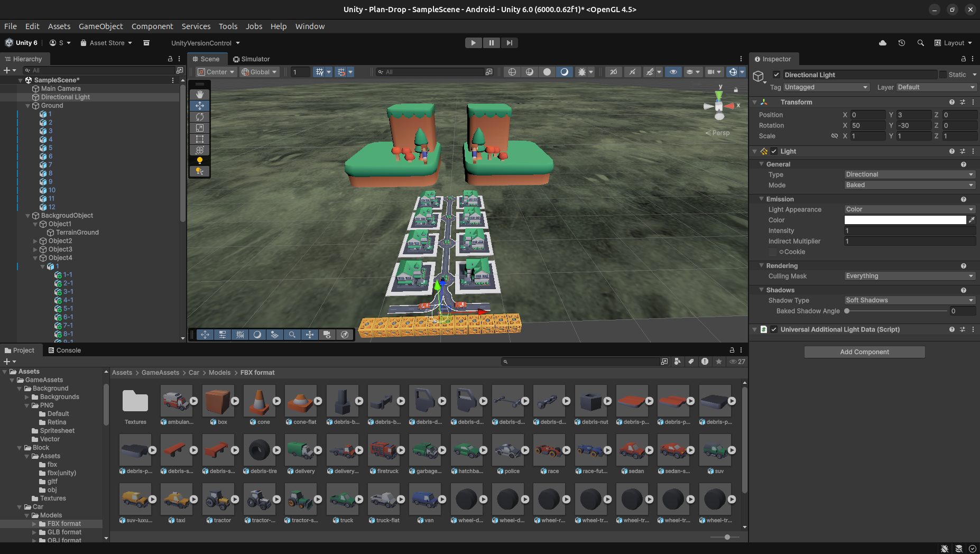Image resolution: width=980 pixels, height=554 pixels.
Task: Click the Play button
Action: tap(473, 43)
